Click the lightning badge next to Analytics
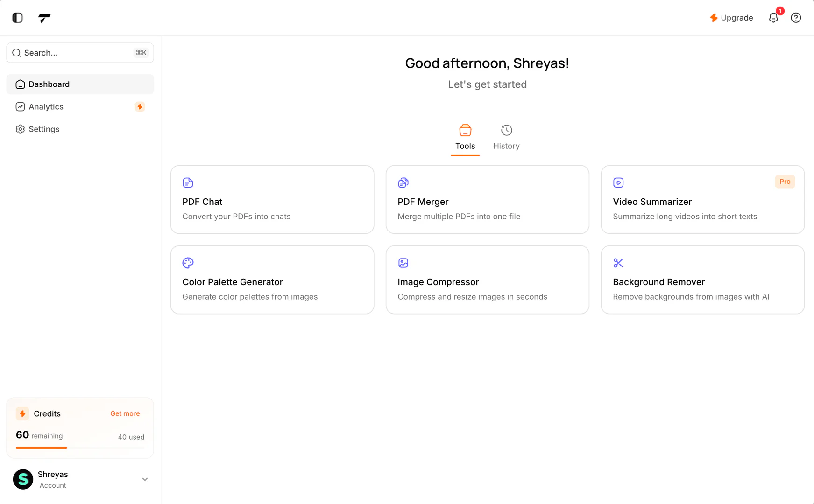Viewport: 814px width, 504px height. click(x=140, y=106)
